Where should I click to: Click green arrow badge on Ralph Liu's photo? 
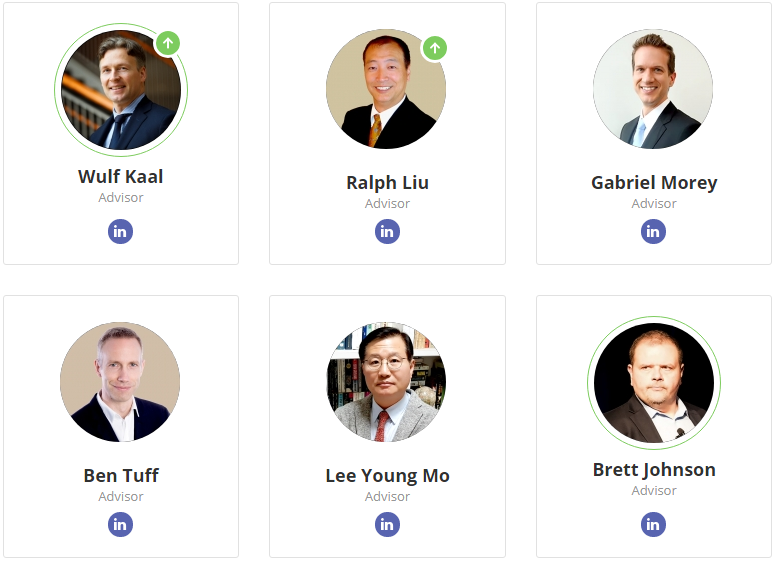435,48
